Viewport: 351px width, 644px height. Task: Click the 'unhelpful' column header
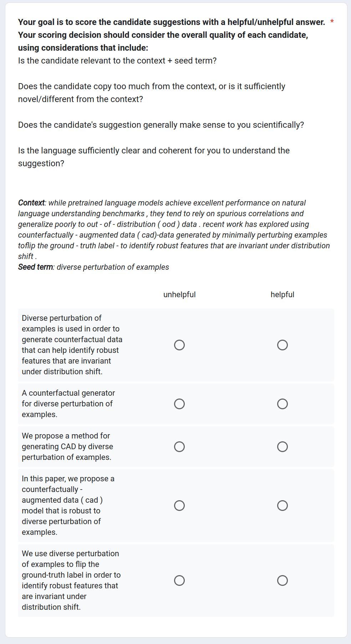179,295
